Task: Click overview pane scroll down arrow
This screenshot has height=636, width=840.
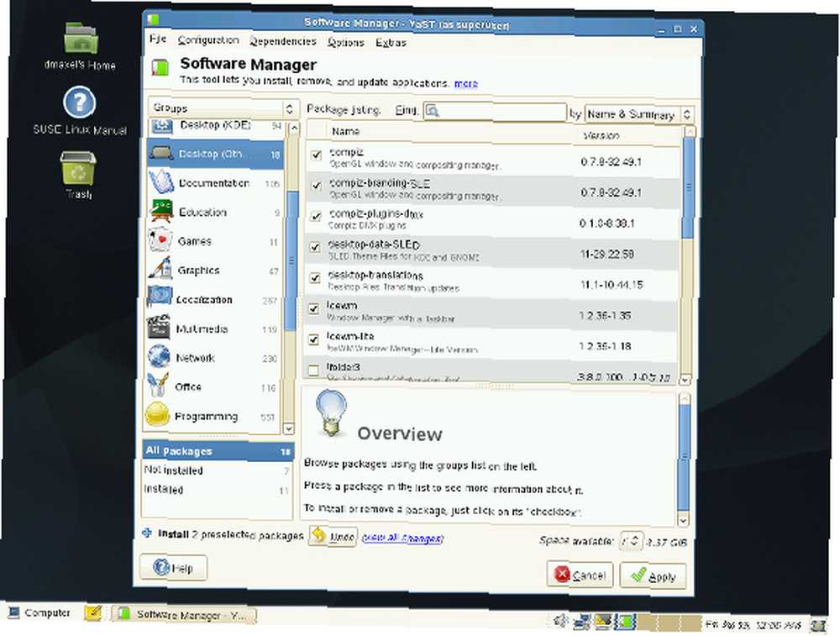Action: coord(682,519)
